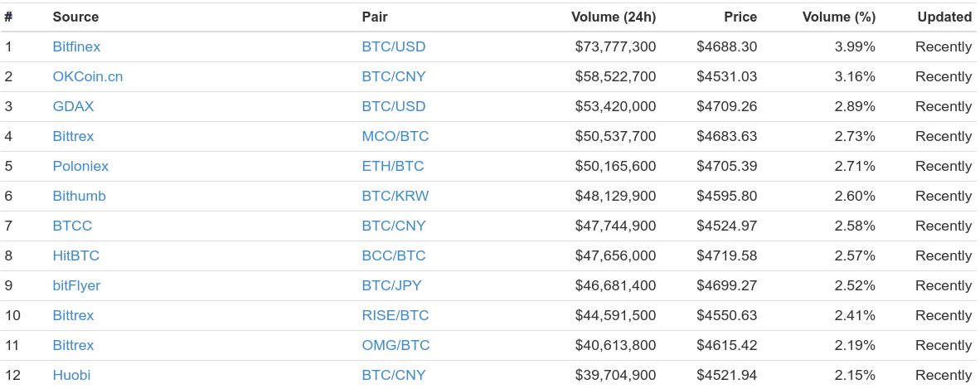Open the ETH/BTC pair link

coord(393,167)
